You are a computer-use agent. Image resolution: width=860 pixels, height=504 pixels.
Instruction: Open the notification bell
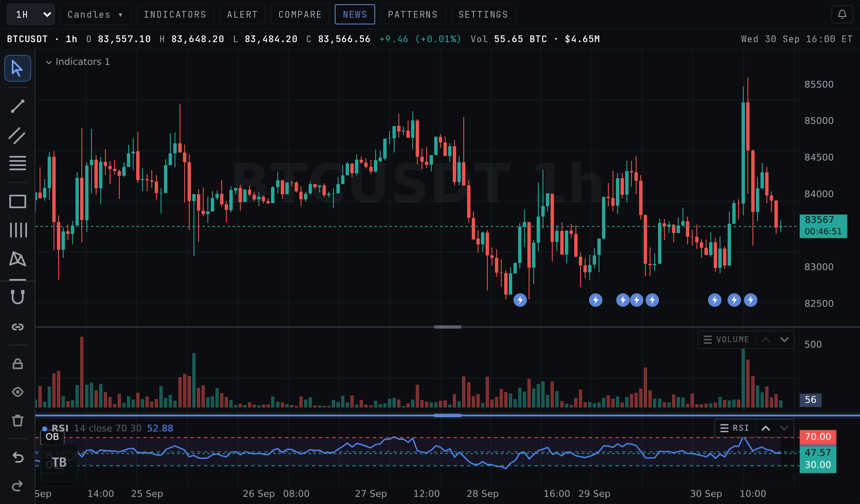coord(842,14)
